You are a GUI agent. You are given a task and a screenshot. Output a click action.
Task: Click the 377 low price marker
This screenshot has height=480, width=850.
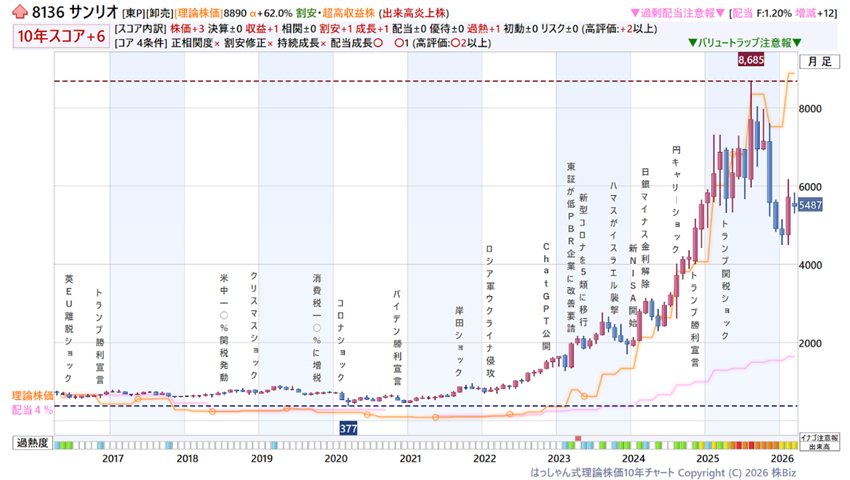click(x=348, y=428)
